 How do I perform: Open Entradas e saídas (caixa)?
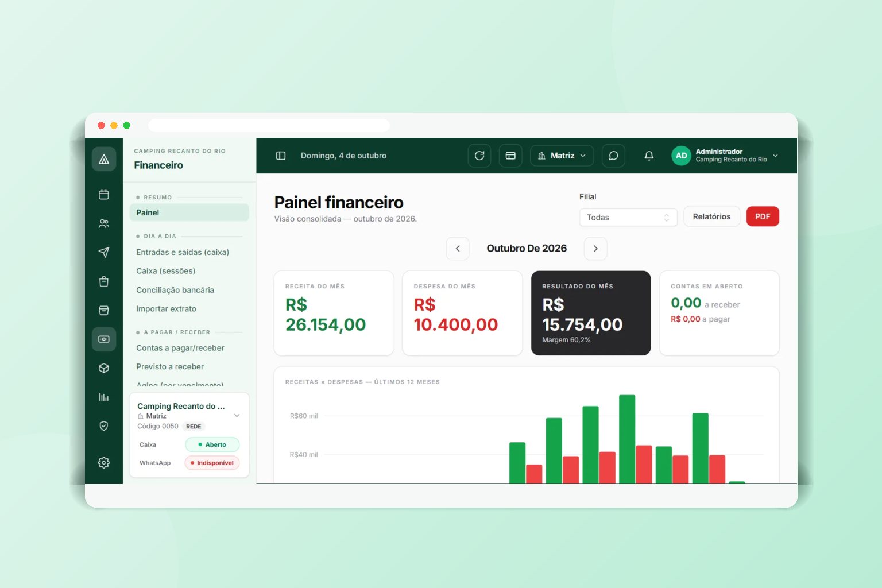[183, 252]
